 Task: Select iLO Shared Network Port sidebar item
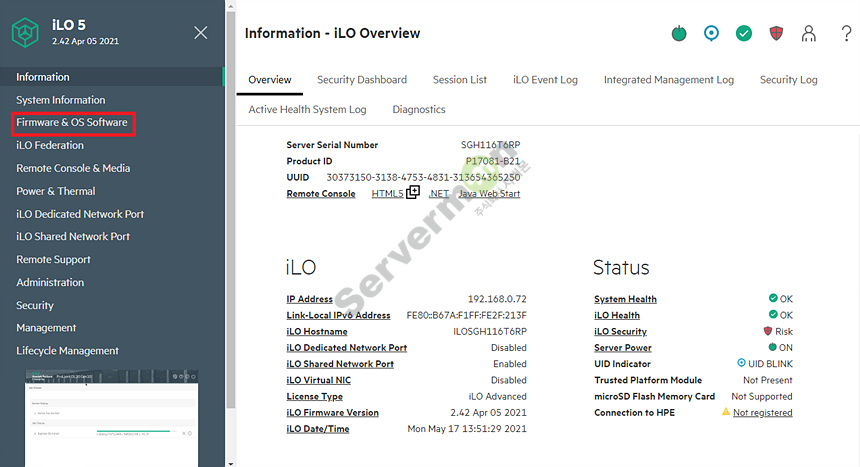(x=73, y=237)
